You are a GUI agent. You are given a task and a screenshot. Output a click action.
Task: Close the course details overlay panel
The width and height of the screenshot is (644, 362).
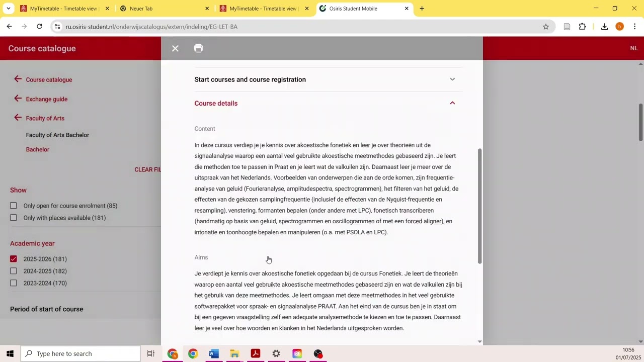(175, 48)
